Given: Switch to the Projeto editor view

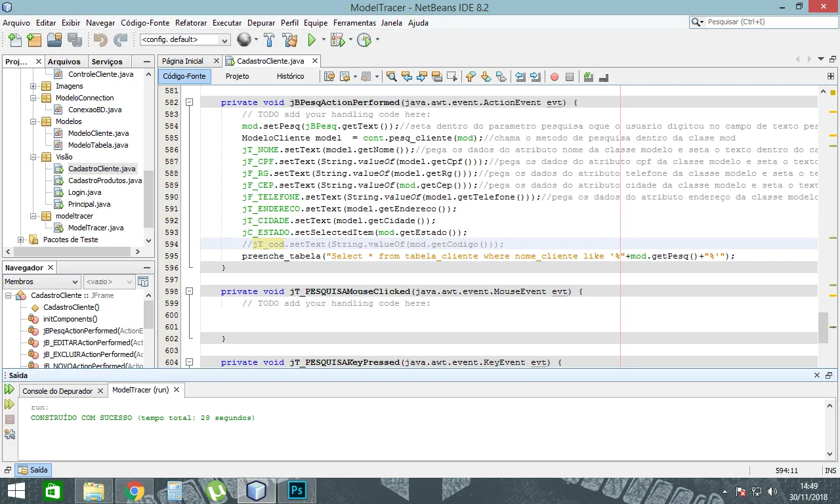Looking at the screenshot, I should pyautogui.click(x=237, y=76).
